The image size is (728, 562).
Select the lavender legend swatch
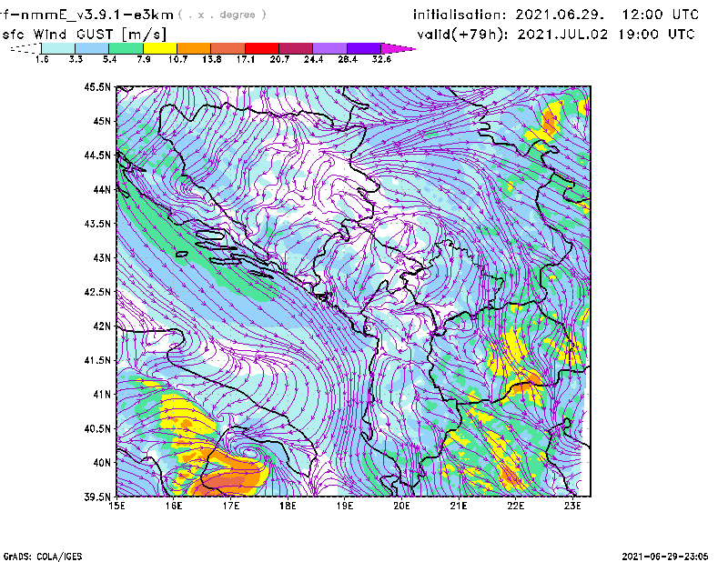pyautogui.click(x=330, y=48)
